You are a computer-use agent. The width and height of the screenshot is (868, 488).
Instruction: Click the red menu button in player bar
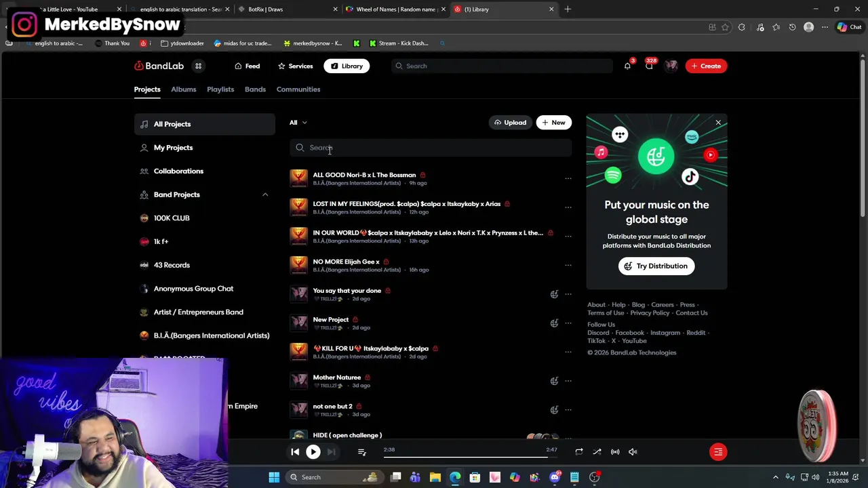point(718,452)
